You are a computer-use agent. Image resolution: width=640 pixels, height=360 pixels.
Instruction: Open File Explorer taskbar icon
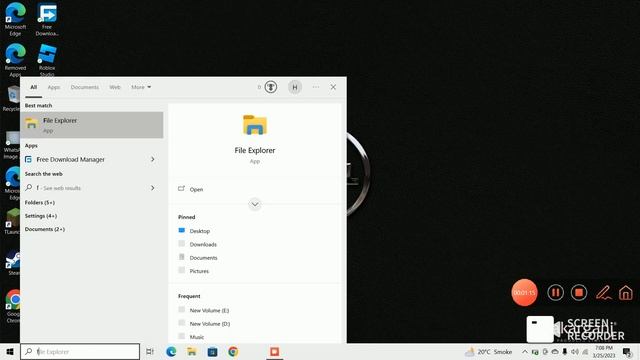coord(191,351)
